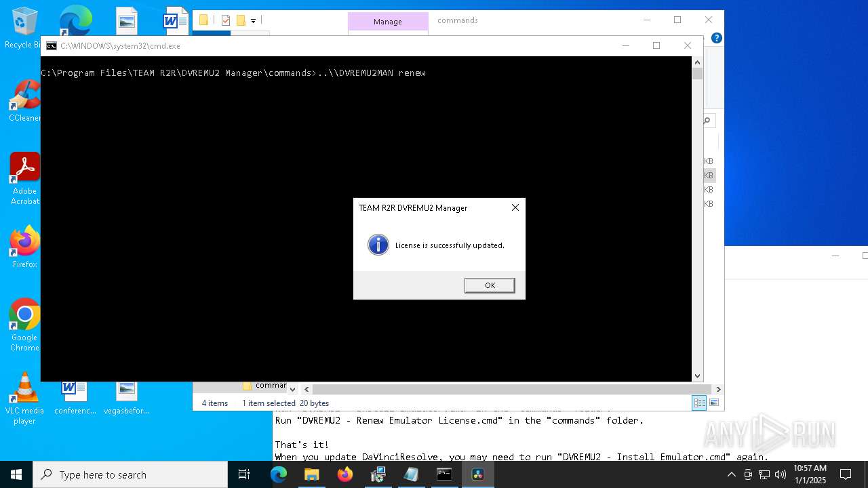Viewport: 868px width, 488px height.
Task: Open clock showing 10:57 AM
Action: click(x=810, y=474)
